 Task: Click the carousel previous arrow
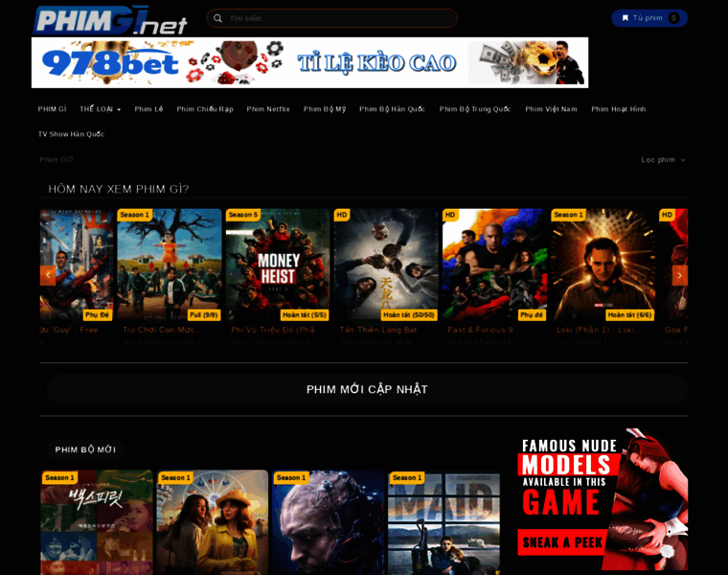[48, 275]
